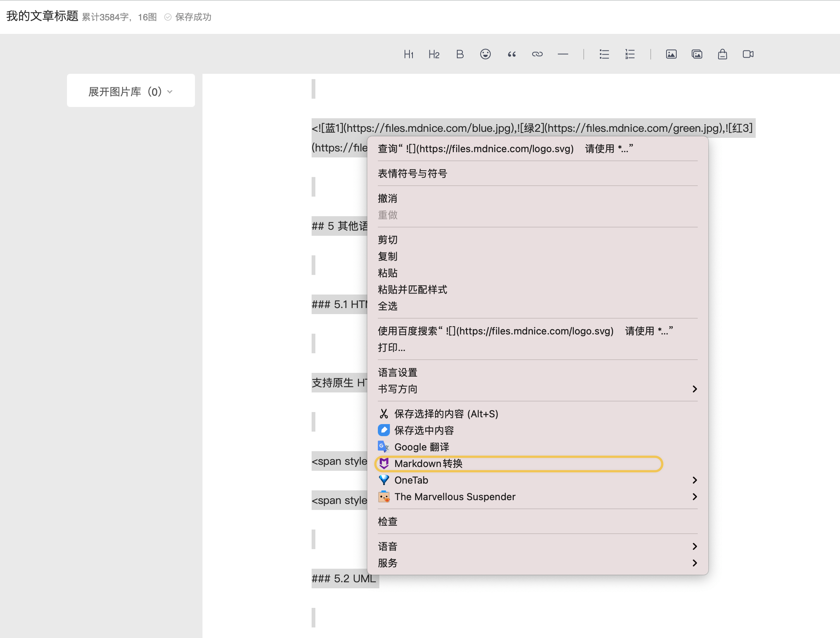
Task: Insert an H1 heading from the toolbar
Action: point(409,54)
